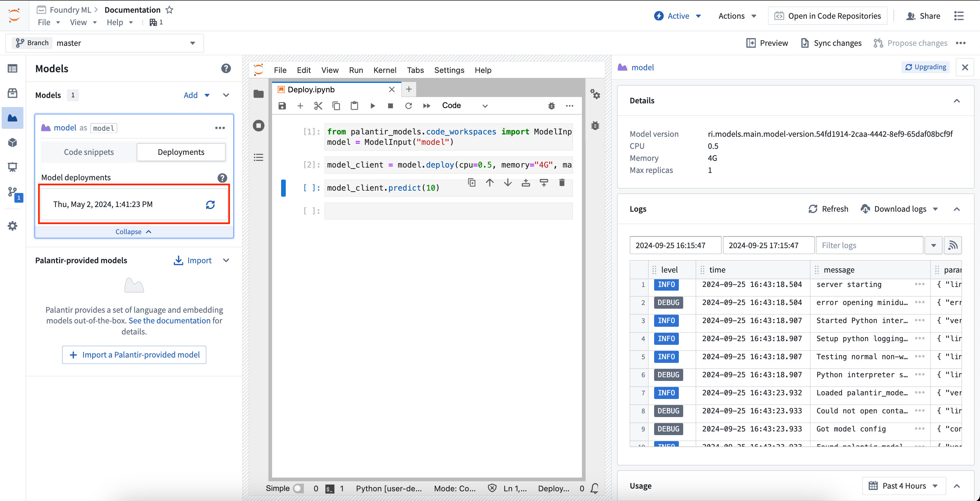Screen dimensions: 980x501
Task: Expand the Palantir-provided models section
Action: coord(227,260)
